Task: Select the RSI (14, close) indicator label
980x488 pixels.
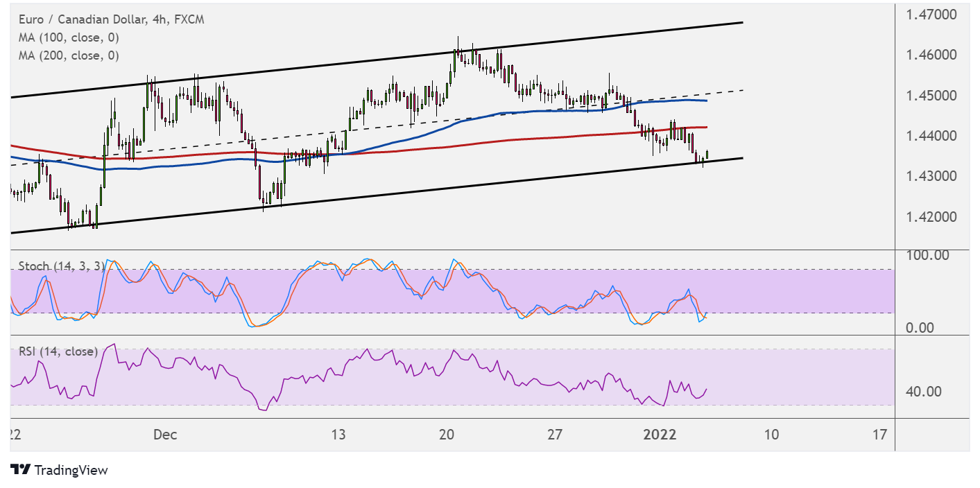Action: [58, 351]
